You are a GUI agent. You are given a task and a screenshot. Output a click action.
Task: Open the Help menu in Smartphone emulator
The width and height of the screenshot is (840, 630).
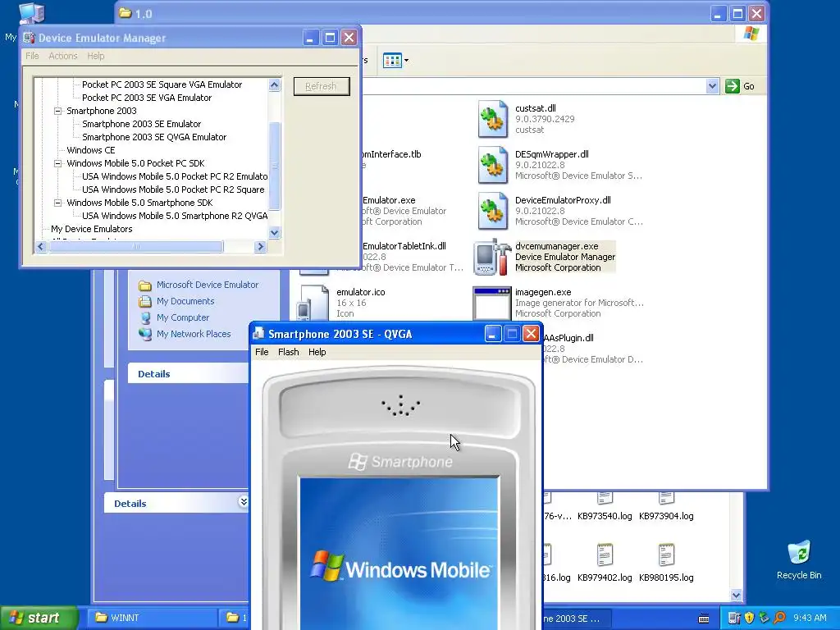(x=317, y=352)
